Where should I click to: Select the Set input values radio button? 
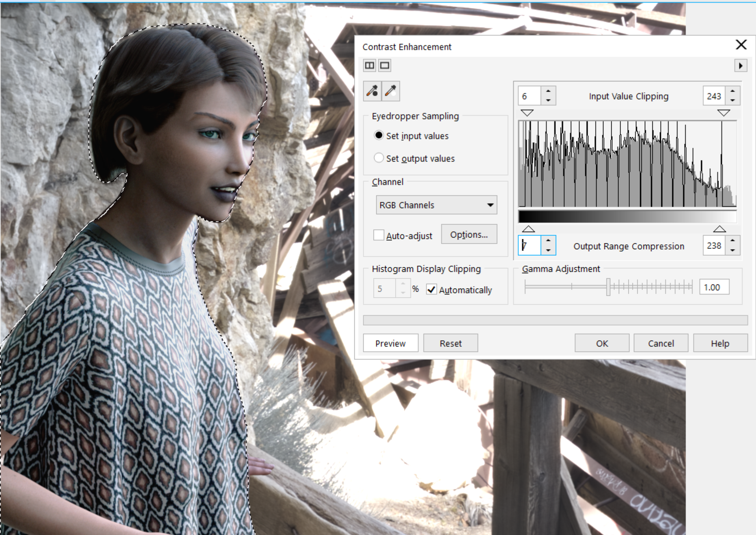(x=379, y=135)
